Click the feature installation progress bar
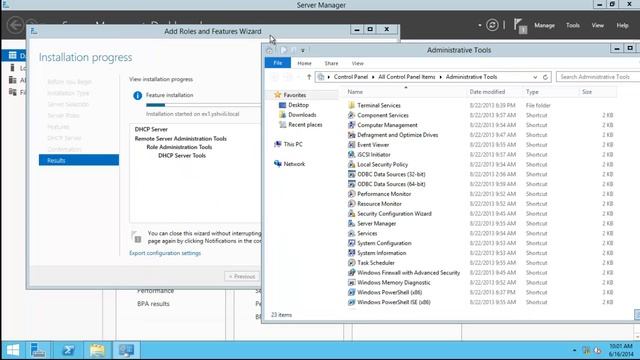The width and height of the screenshot is (640, 360). pyautogui.click(x=203, y=105)
